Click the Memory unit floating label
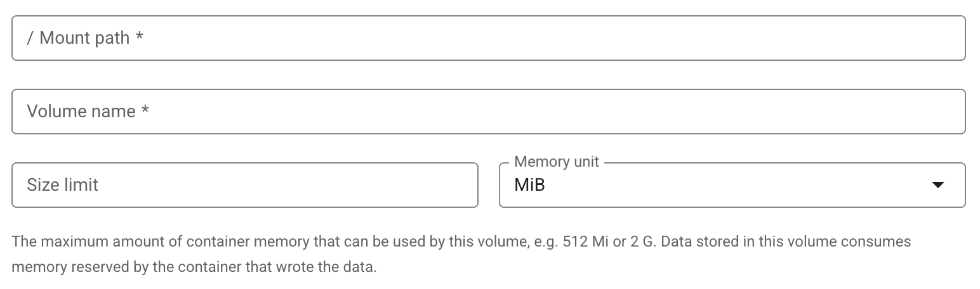This screenshot has height=289, width=980. (x=556, y=162)
